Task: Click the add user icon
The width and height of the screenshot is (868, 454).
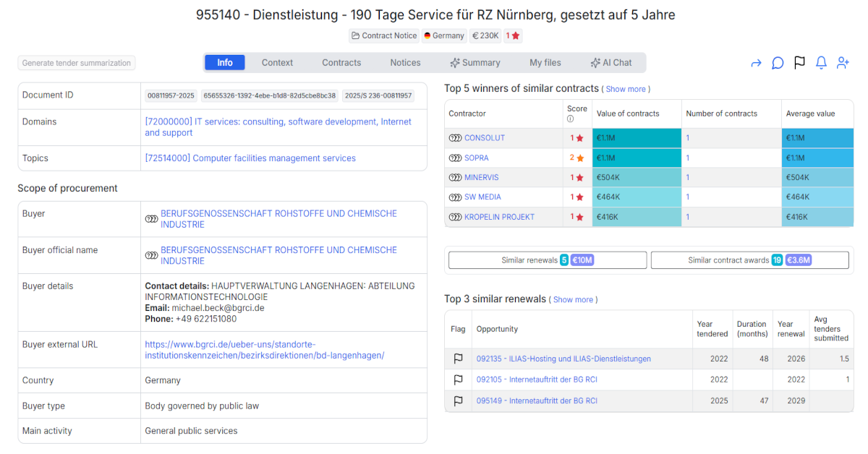Action: click(x=843, y=63)
